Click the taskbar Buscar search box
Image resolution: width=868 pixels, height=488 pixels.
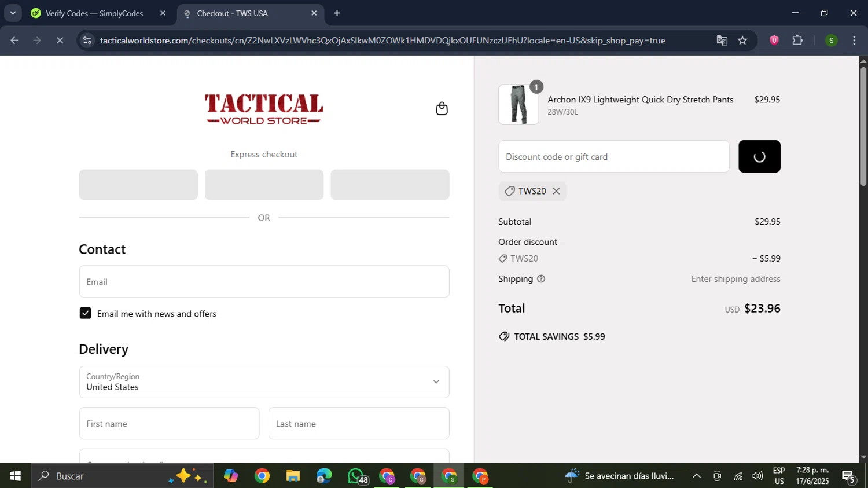(x=122, y=476)
